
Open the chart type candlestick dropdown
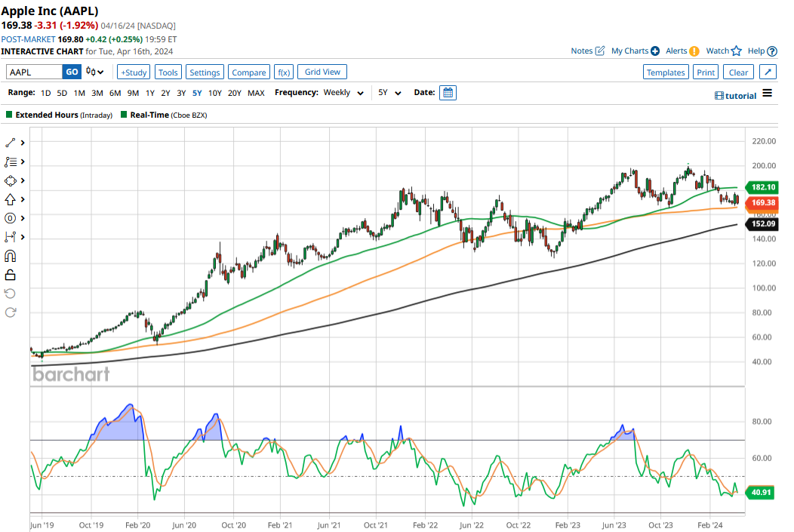pos(94,72)
